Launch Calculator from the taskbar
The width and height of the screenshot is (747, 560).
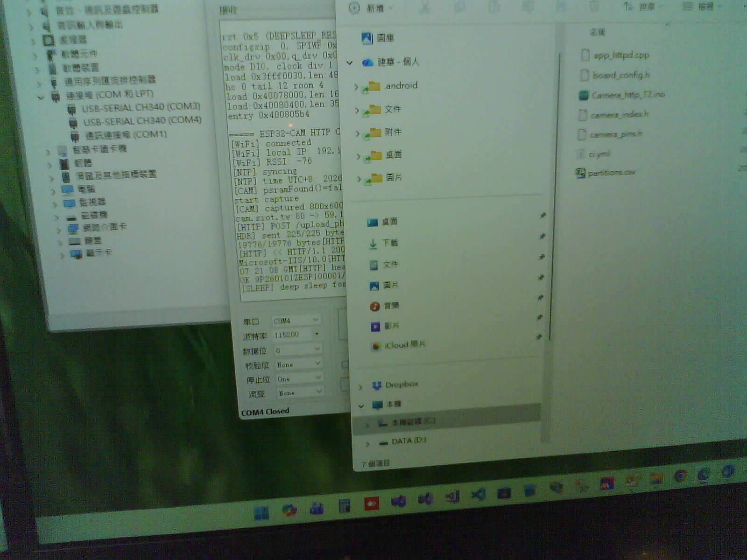pyautogui.click(x=344, y=506)
